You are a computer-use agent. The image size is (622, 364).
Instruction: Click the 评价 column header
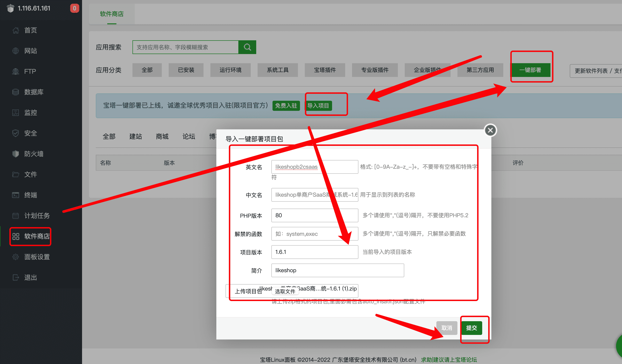click(x=518, y=163)
